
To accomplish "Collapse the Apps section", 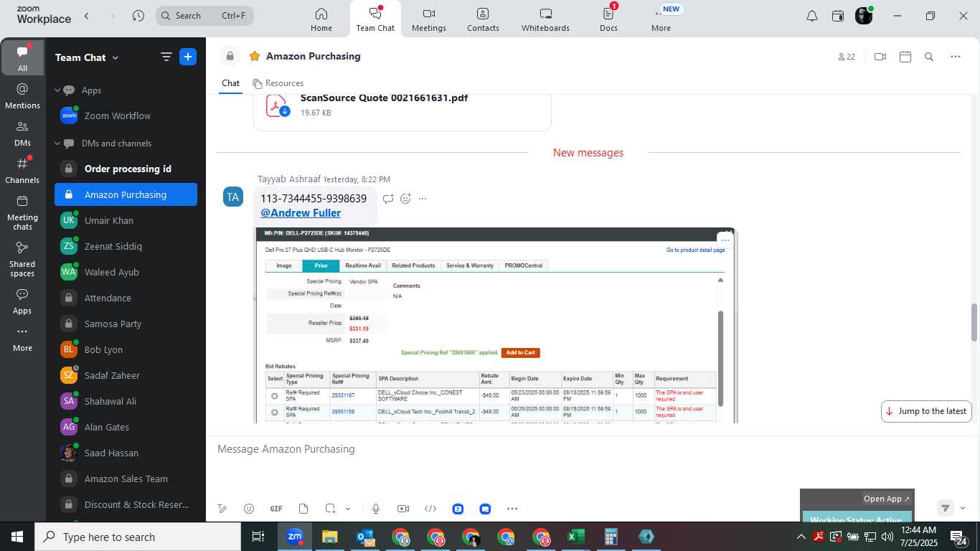I will point(57,90).
